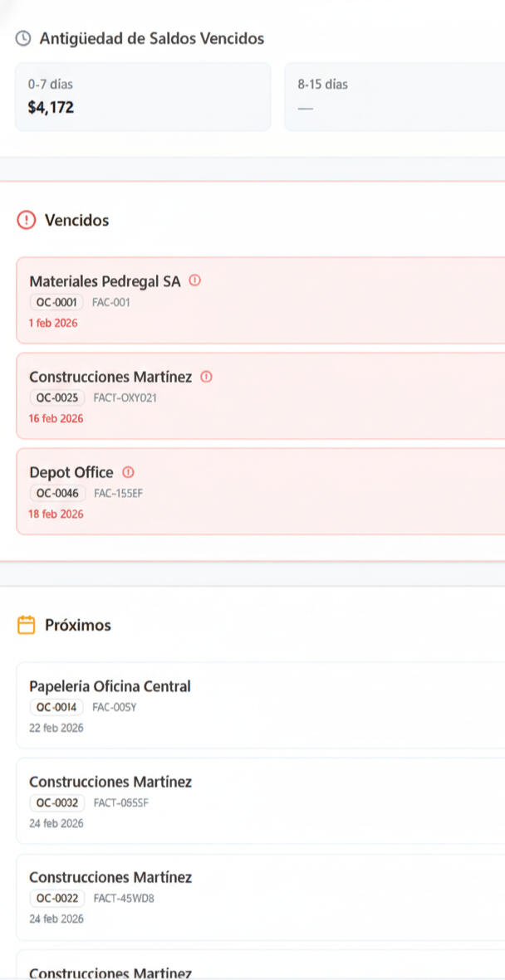Open the 8-15 días aging card
The image size is (505, 980).
coord(395,96)
